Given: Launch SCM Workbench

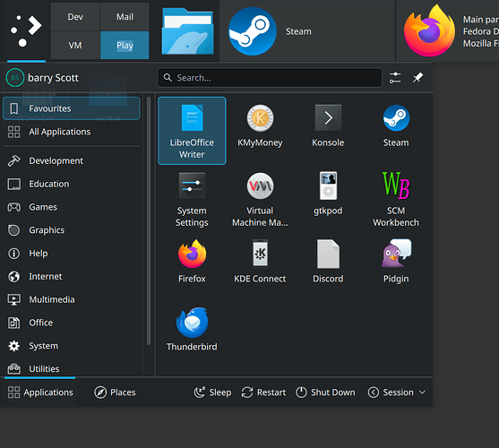Looking at the screenshot, I should point(396,200).
